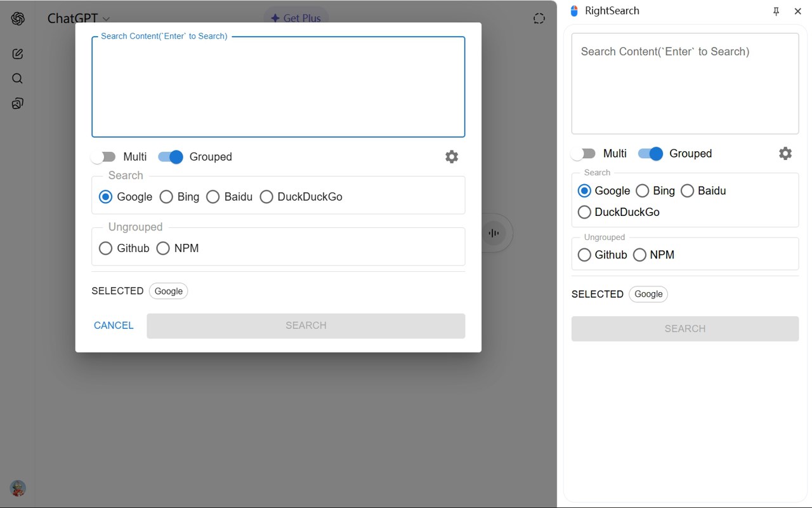Screen dimensions: 812x508
Task: Toggle the Grouped switch in the side panel
Action: click(x=650, y=154)
